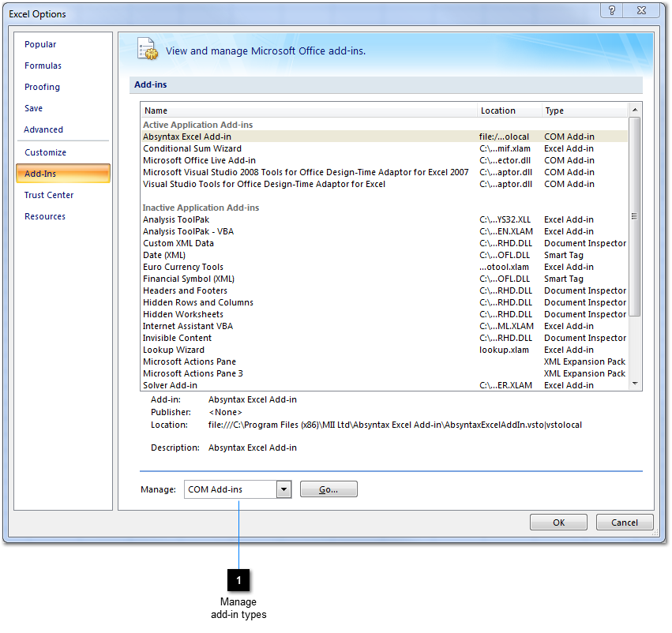Select Microsoft Visual Studio 2008 Tools row
The width and height of the screenshot is (672, 633).
point(385,172)
